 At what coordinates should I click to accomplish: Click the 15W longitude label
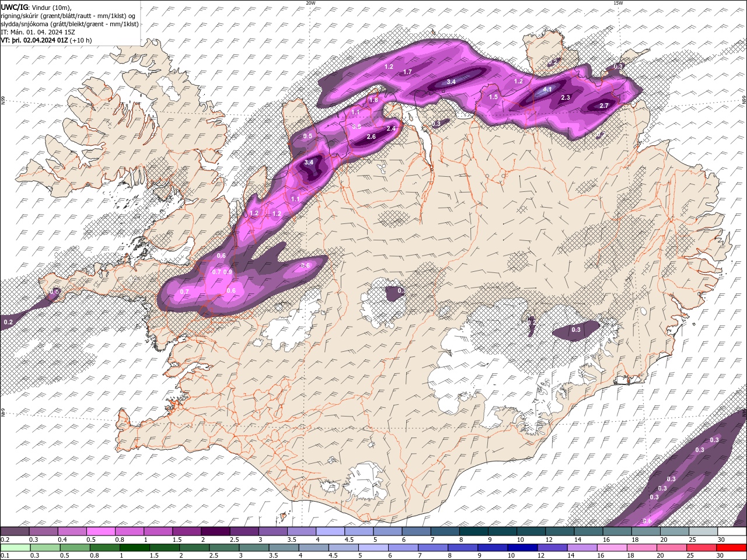pos(618,3)
